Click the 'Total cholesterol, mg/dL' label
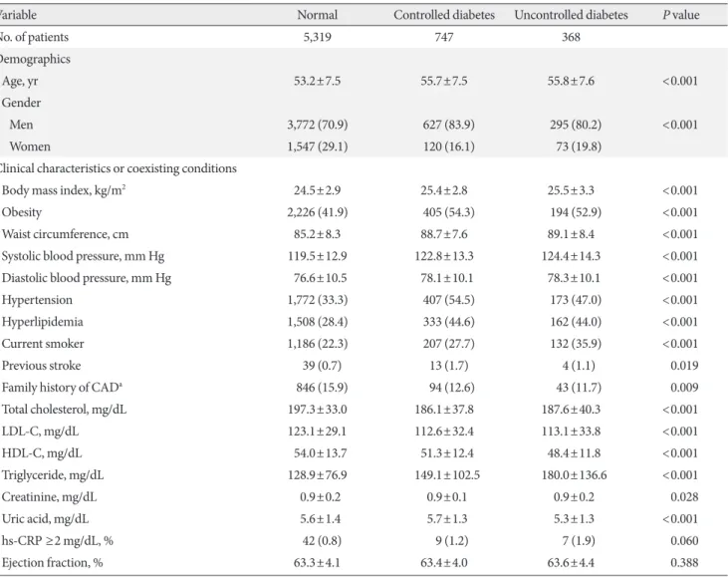Screen dimensions: 728x577 click(x=64, y=410)
